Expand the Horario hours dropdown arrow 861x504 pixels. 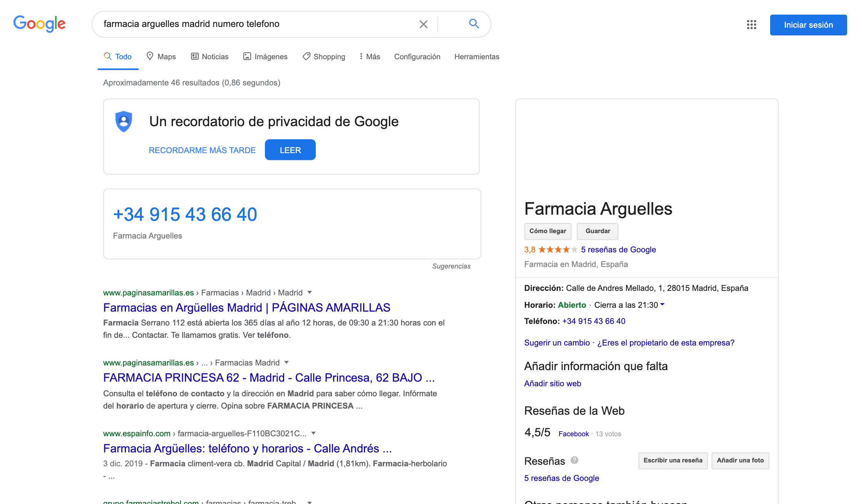662,305
